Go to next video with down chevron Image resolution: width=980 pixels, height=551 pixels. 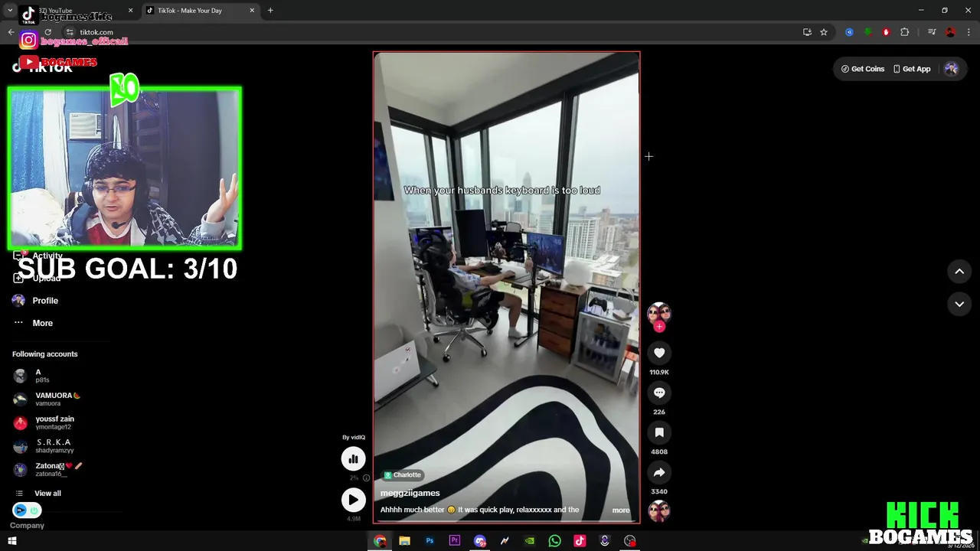tap(959, 304)
